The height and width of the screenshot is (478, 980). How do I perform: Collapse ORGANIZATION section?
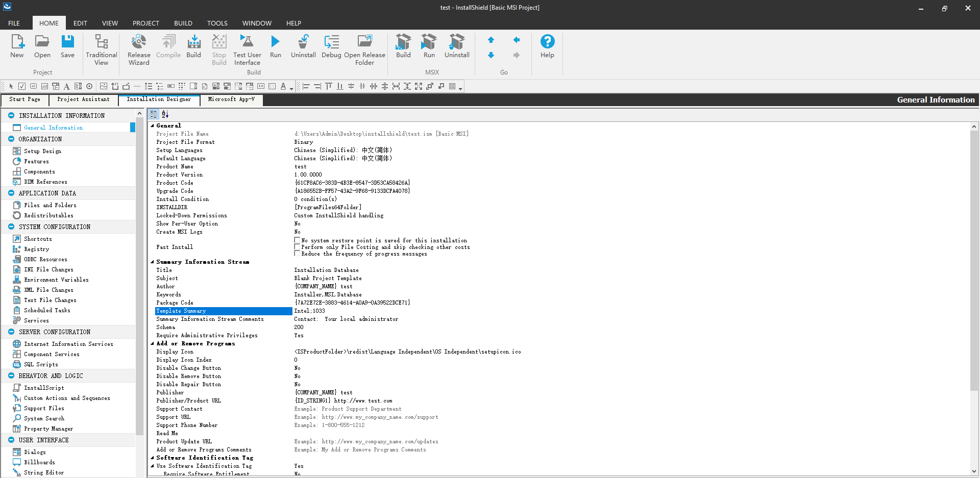click(11, 139)
